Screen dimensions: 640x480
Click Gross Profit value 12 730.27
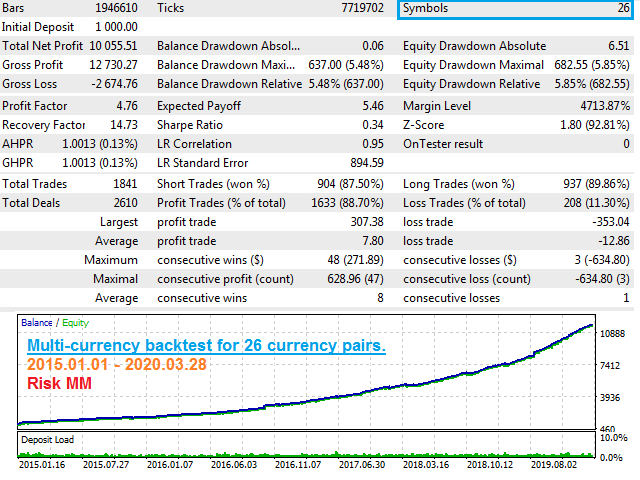(113, 65)
